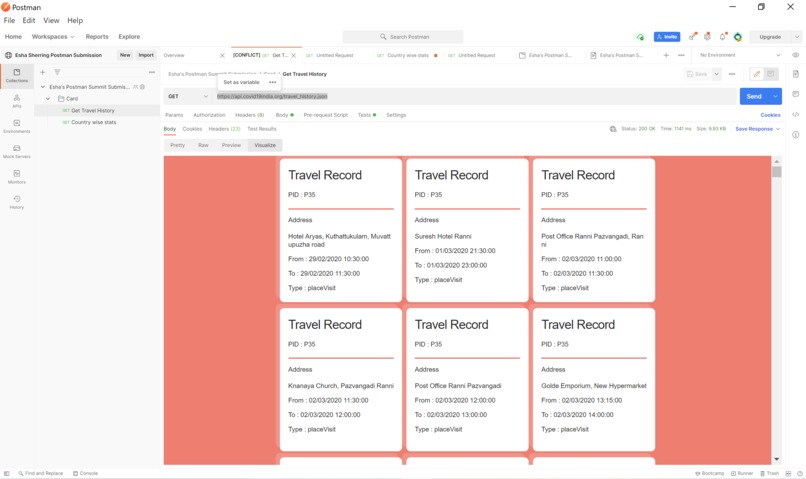Image resolution: width=806 pixels, height=479 pixels.
Task: Open the History sidebar panel
Action: [16, 202]
